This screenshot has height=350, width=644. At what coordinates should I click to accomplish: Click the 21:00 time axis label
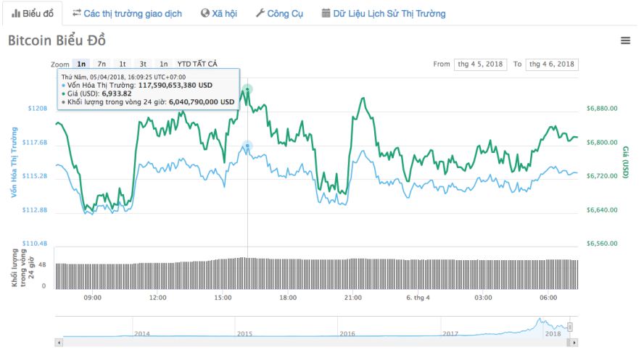pyautogui.click(x=352, y=298)
